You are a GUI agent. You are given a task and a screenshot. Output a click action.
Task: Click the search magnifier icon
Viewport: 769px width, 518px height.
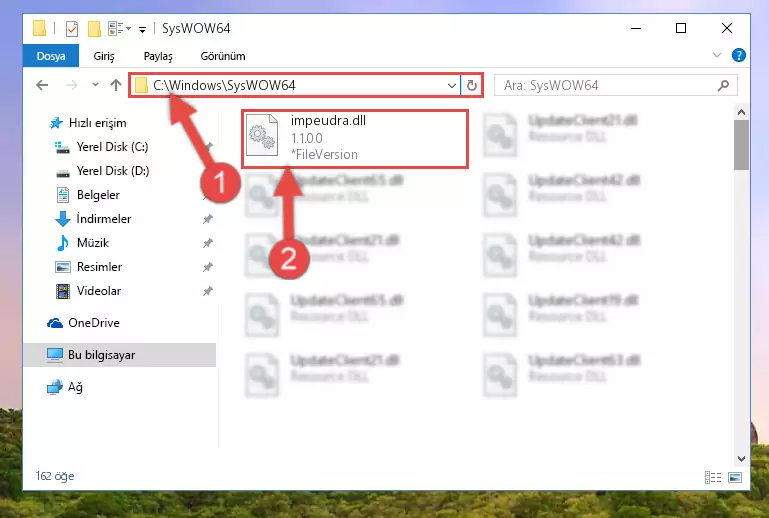tap(723, 86)
